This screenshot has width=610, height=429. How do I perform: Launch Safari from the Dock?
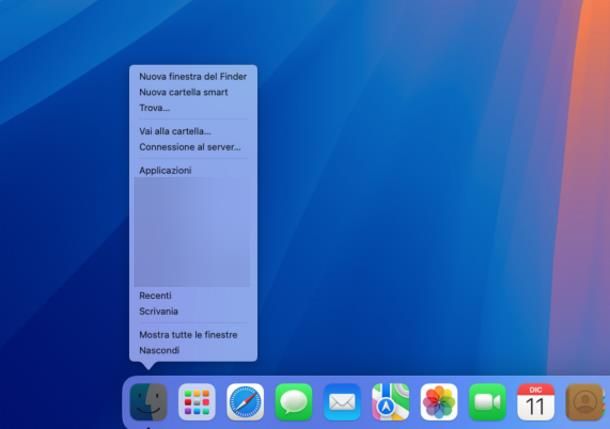point(245,402)
